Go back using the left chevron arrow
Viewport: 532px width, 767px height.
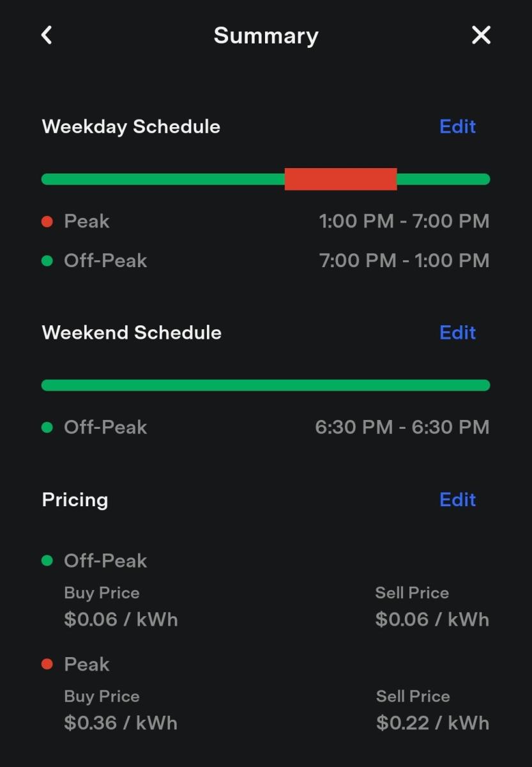click(x=47, y=35)
